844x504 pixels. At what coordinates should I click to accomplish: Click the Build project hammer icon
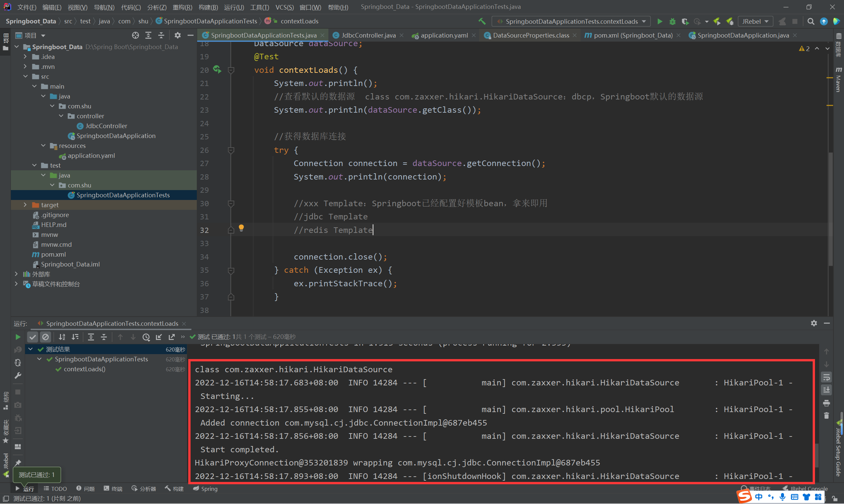482,21
